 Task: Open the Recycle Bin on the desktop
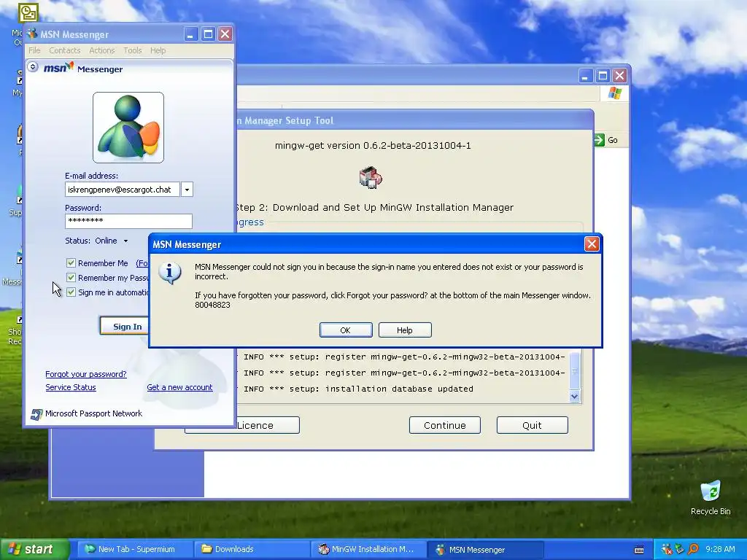pos(711,498)
